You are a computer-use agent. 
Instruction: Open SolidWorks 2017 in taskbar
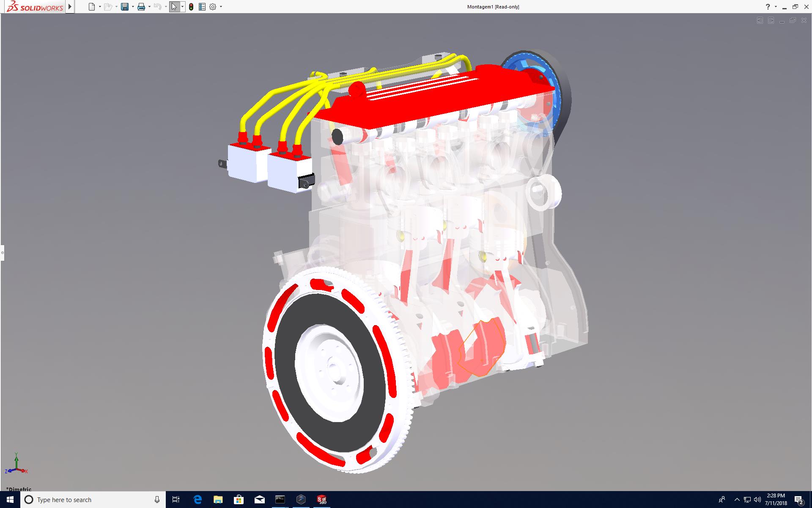click(322, 500)
